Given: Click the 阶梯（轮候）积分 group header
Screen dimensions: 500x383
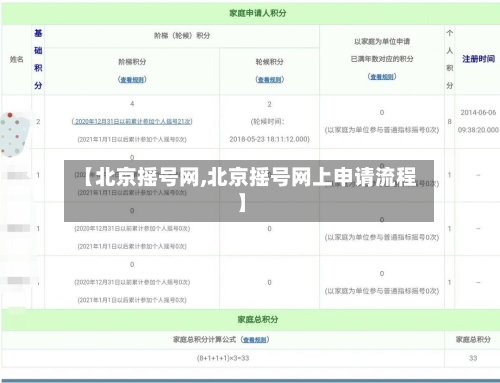Looking at the screenshot, I should [182, 36].
